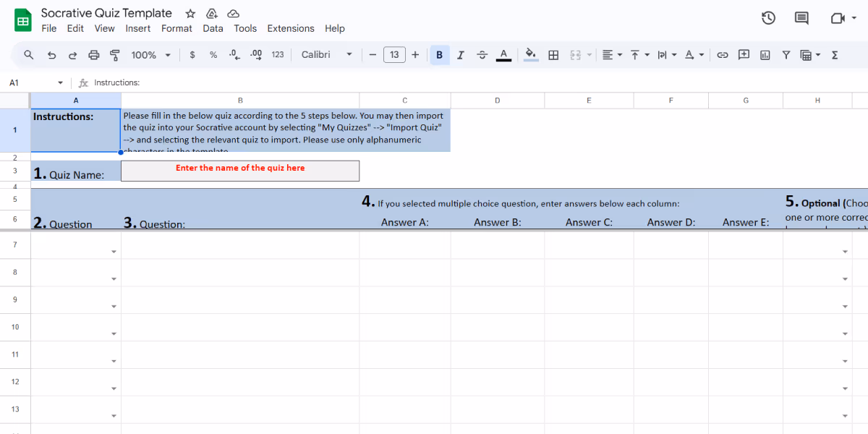Insert a chart
This screenshot has height=434, width=868.
point(765,54)
